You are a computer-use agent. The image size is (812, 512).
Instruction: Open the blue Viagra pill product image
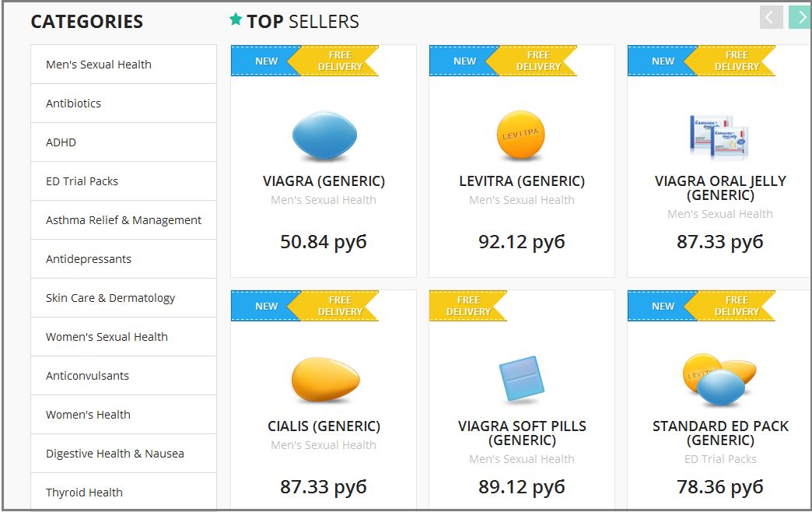click(324, 136)
